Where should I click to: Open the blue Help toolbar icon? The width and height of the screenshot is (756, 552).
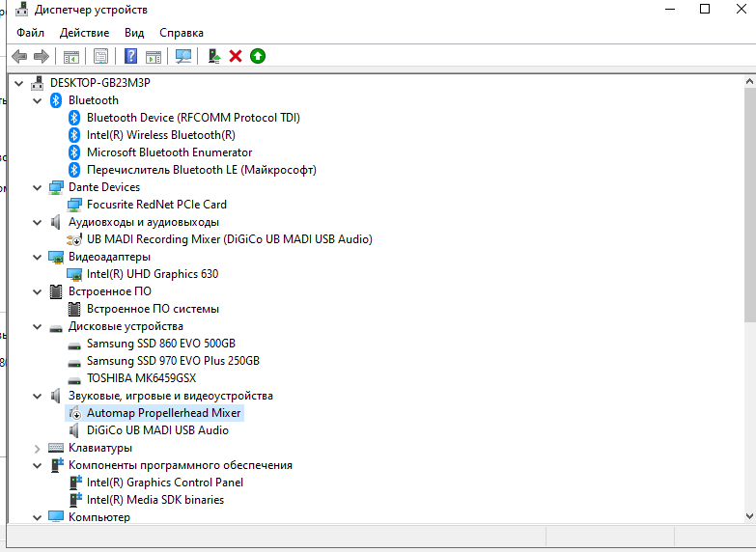pos(130,56)
